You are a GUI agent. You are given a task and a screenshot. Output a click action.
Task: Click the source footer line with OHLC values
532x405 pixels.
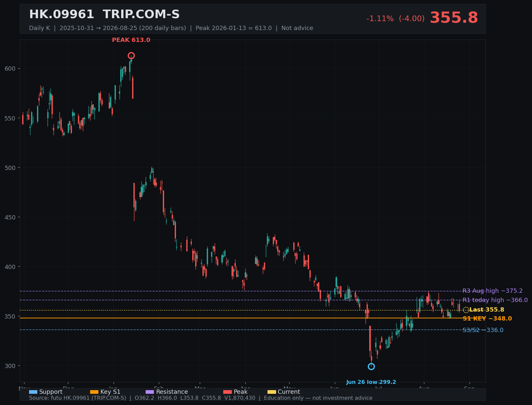[201, 398]
